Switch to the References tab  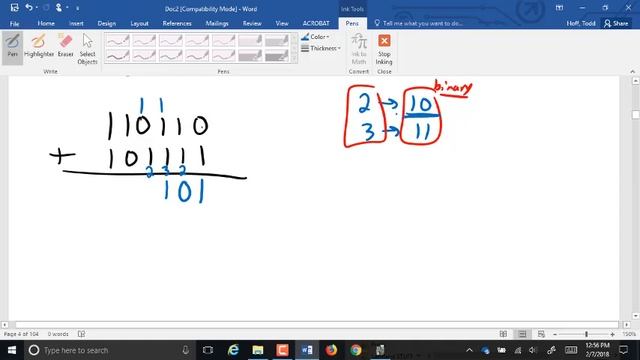(x=177, y=23)
